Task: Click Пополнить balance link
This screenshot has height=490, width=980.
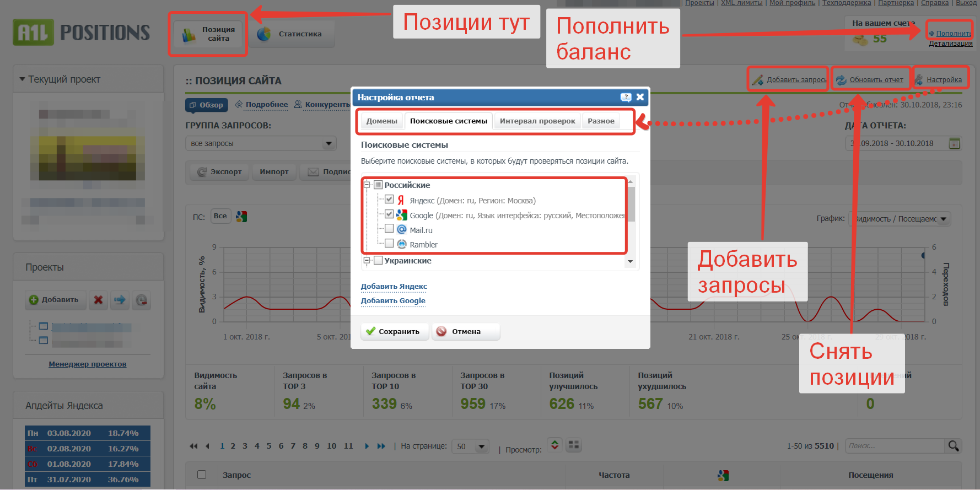Action: click(953, 34)
